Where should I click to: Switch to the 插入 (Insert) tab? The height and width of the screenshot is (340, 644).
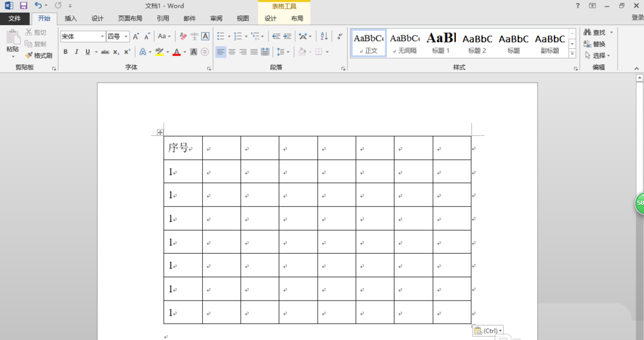[71, 19]
